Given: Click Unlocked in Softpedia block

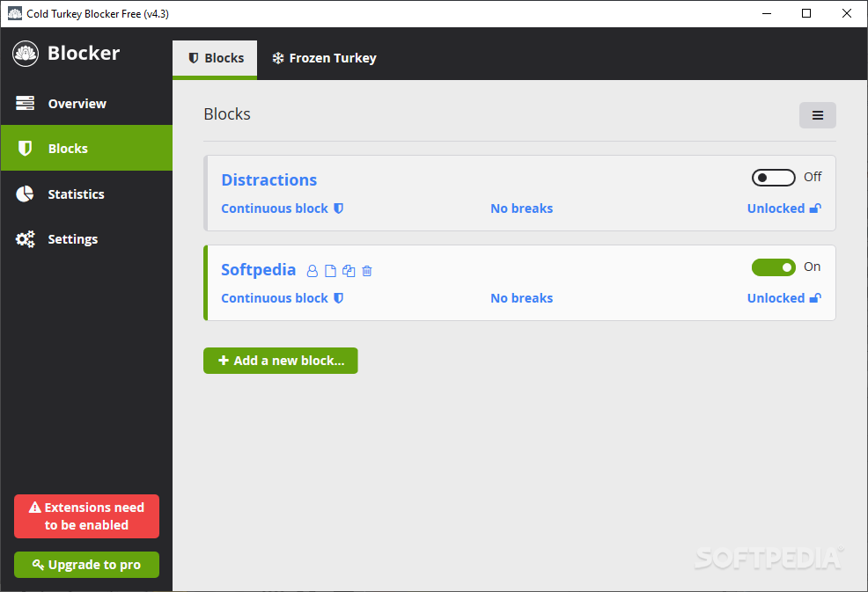Looking at the screenshot, I should (x=776, y=298).
